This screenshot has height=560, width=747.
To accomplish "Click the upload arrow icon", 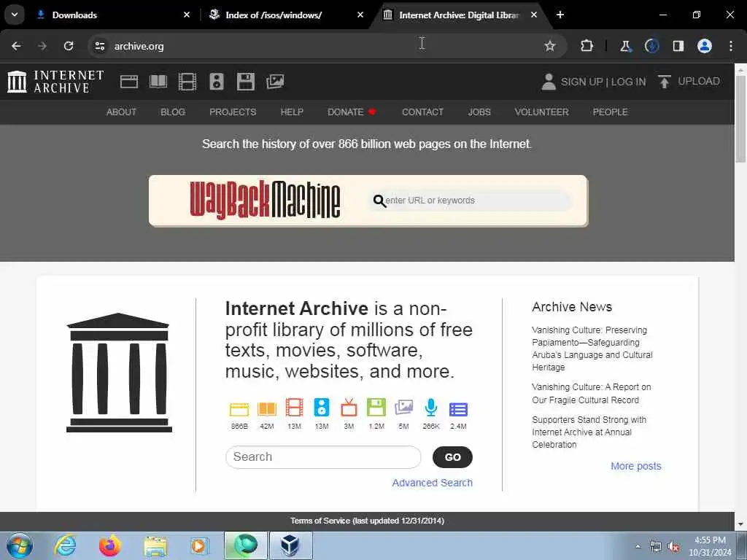I will point(664,82).
